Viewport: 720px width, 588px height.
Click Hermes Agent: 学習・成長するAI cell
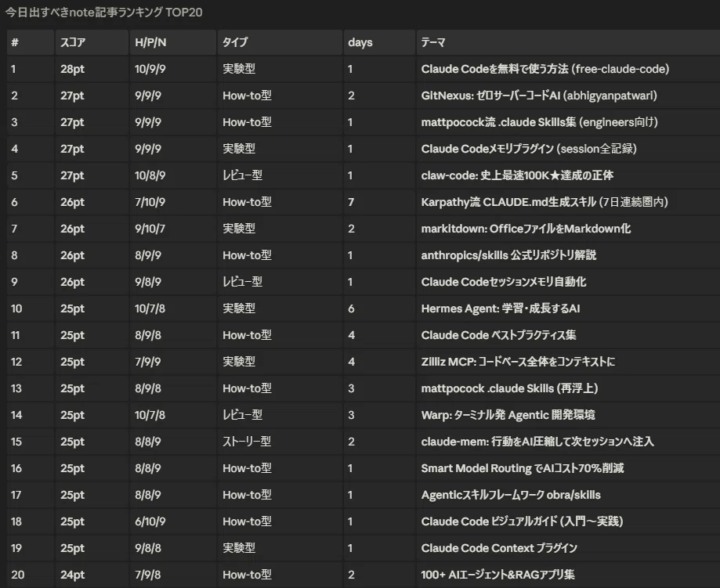point(568,309)
